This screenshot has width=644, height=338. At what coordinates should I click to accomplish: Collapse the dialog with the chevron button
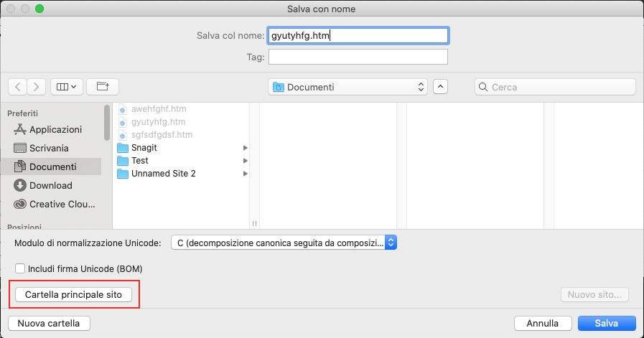[x=441, y=87]
